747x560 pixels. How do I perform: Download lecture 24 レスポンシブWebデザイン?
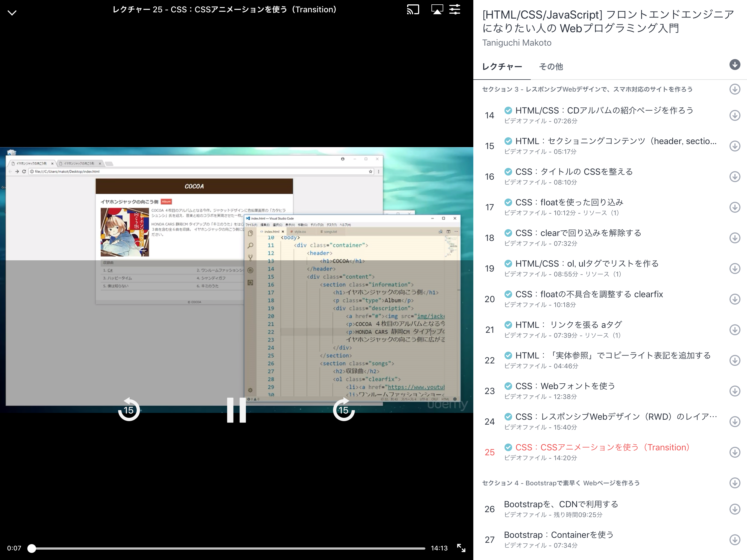point(734,422)
